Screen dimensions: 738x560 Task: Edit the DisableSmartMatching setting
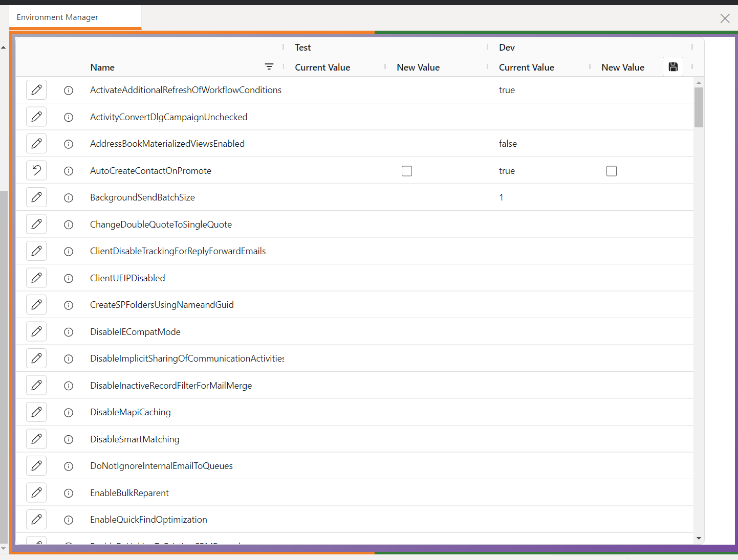click(x=36, y=439)
